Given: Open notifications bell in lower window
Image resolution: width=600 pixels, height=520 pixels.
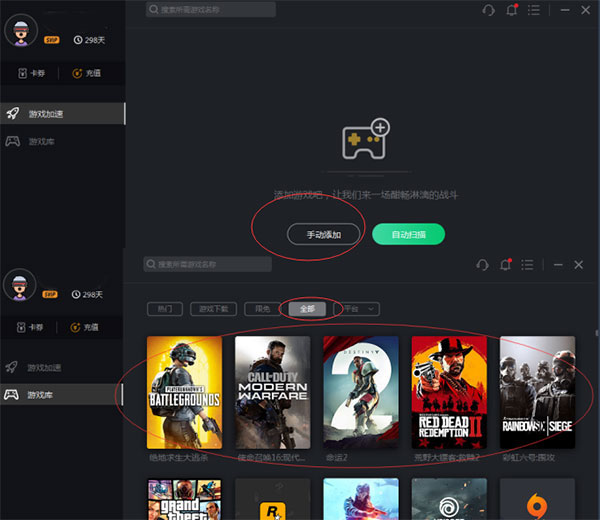Looking at the screenshot, I should tap(505, 264).
